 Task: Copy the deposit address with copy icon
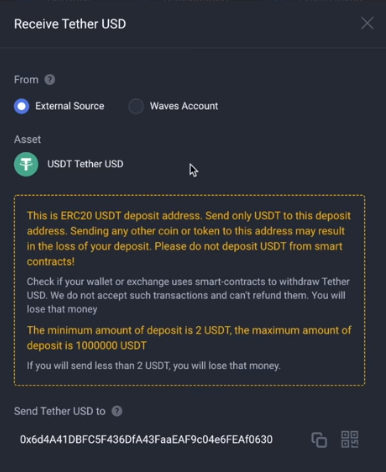coord(319,440)
